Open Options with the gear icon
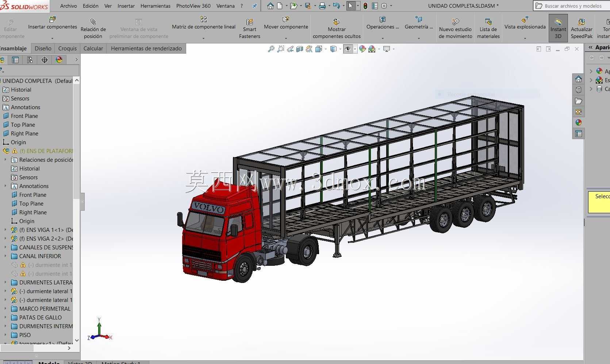The height and width of the screenshot is (364, 610). click(x=384, y=6)
